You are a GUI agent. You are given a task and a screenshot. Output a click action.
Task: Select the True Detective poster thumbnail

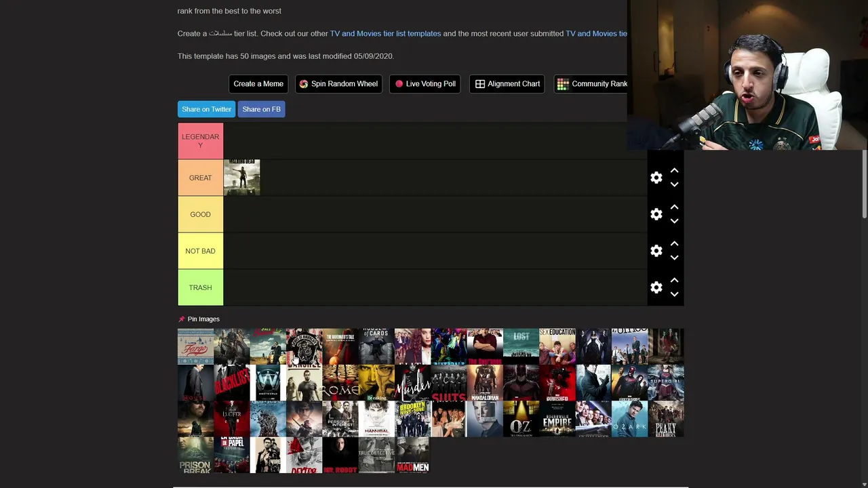tap(376, 455)
